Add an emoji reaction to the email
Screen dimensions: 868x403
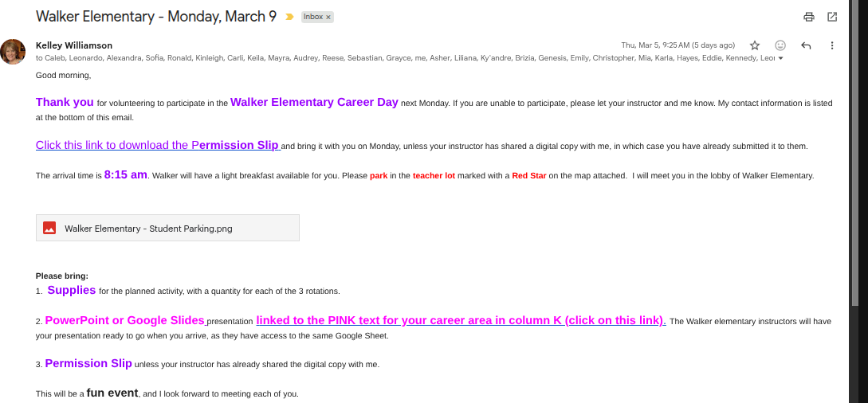click(780, 45)
